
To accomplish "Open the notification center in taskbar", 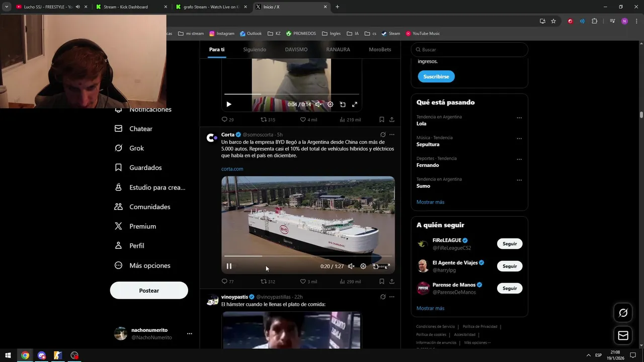I will coord(633,355).
